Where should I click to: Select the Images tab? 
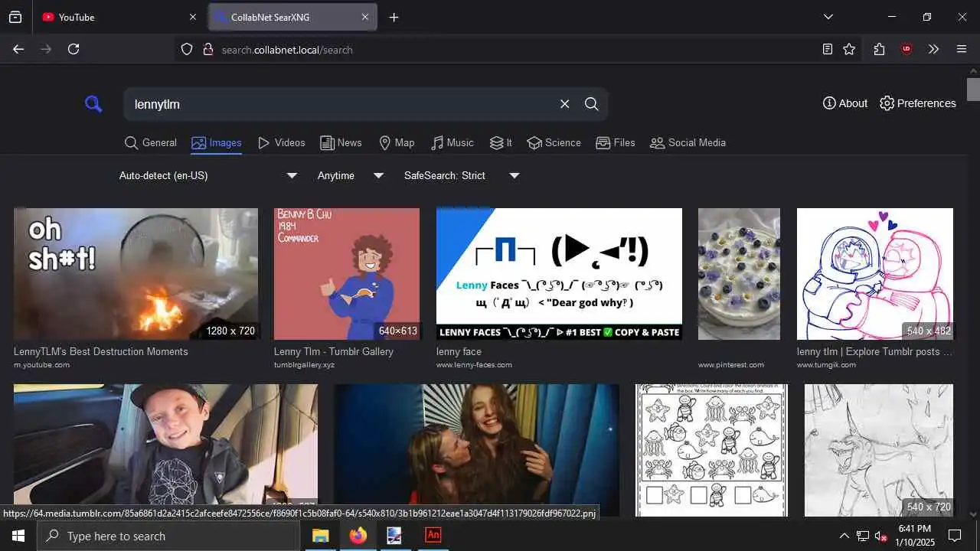click(x=217, y=143)
